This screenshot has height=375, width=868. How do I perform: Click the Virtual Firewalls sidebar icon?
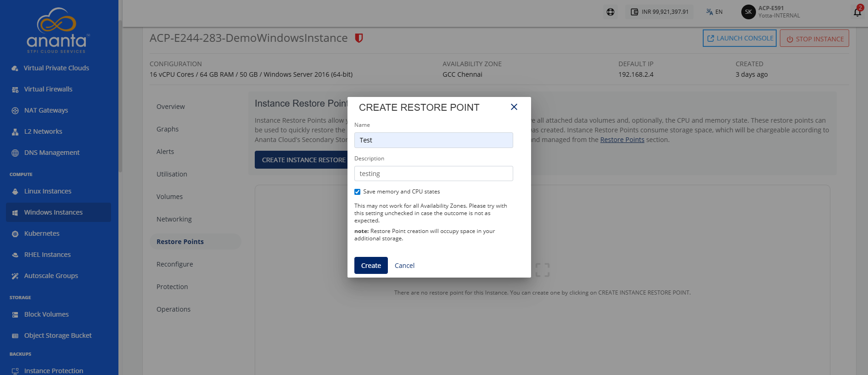[x=15, y=89]
